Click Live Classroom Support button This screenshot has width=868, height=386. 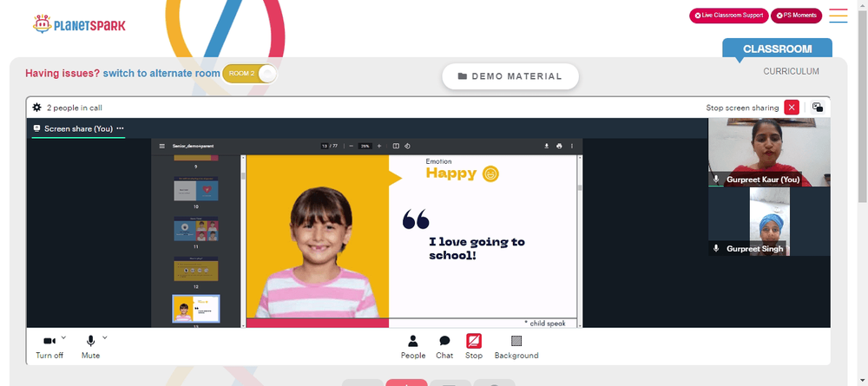coord(728,16)
